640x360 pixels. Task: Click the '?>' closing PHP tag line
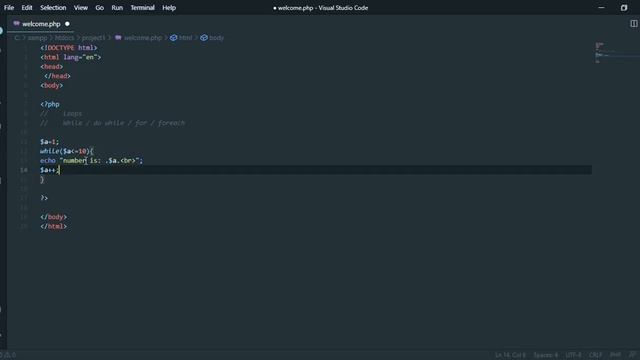click(x=44, y=198)
